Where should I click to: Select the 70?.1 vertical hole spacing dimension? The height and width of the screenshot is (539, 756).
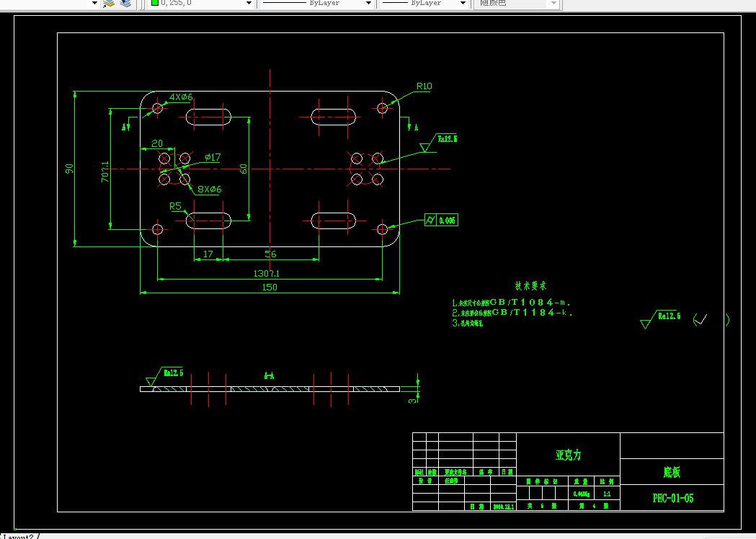(x=105, y=171)
